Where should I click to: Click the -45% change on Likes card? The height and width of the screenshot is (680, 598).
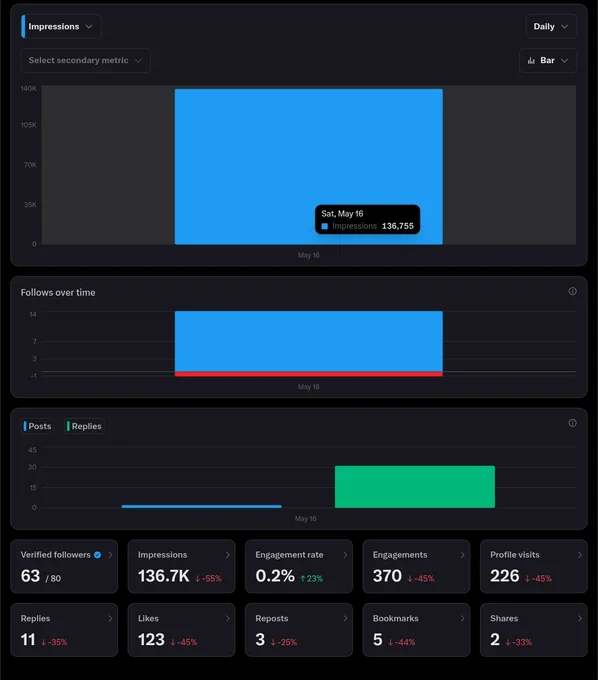click(183, 642)
